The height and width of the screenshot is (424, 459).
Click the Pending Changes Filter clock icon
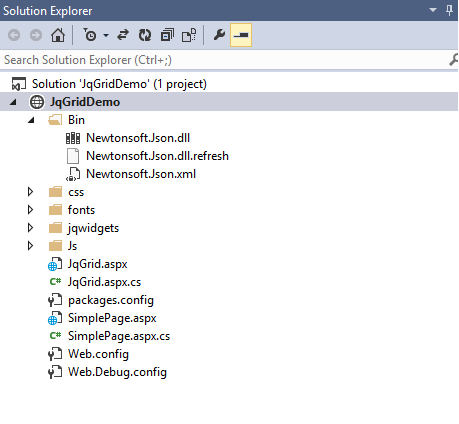(90, 35)
